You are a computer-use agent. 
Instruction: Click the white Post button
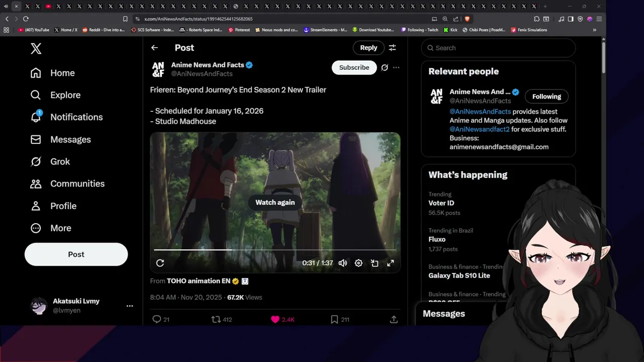coord(76,254)
